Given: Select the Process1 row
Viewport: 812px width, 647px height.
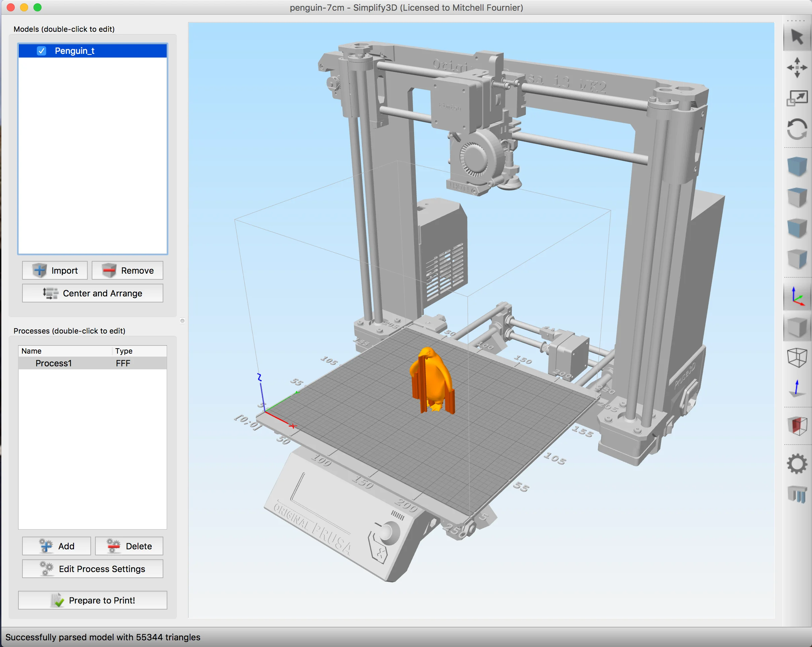Looking at the screenshot, I should 93,363.
